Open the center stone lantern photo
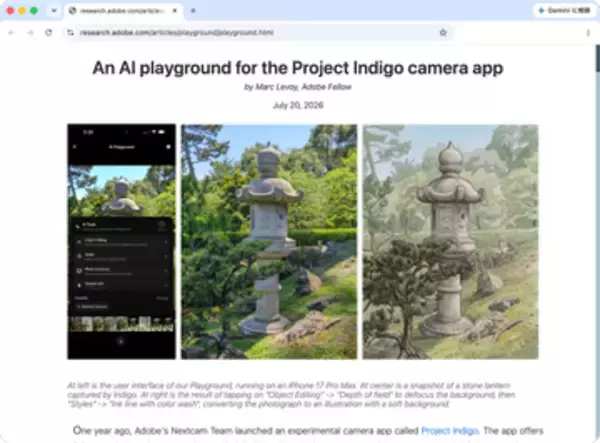Screen dimensions: 600x443 click(269, 241)
